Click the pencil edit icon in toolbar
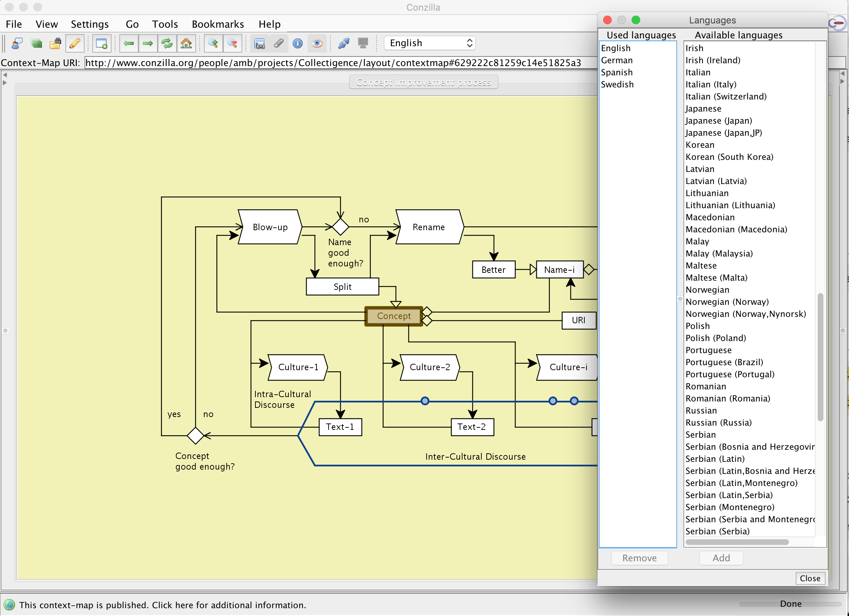The height and width of the screenshot is (616, 849). pyautogui.click(x=75, y=43)
